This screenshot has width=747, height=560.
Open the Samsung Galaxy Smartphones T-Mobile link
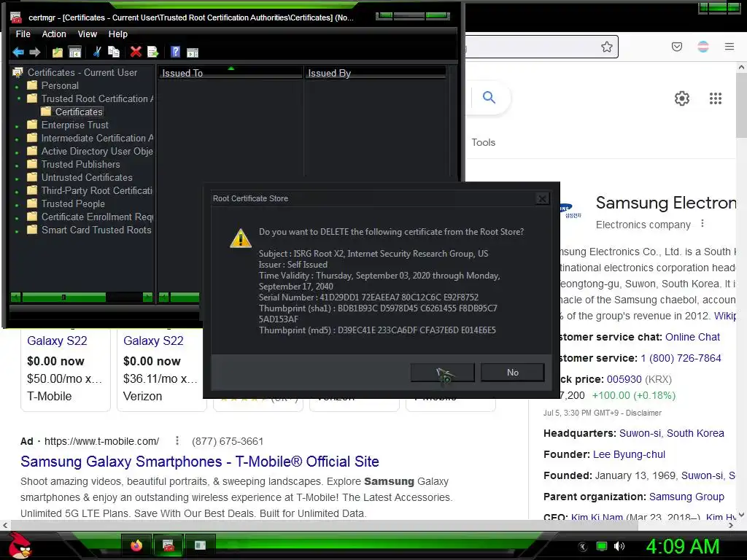click(x=200, y=462)
